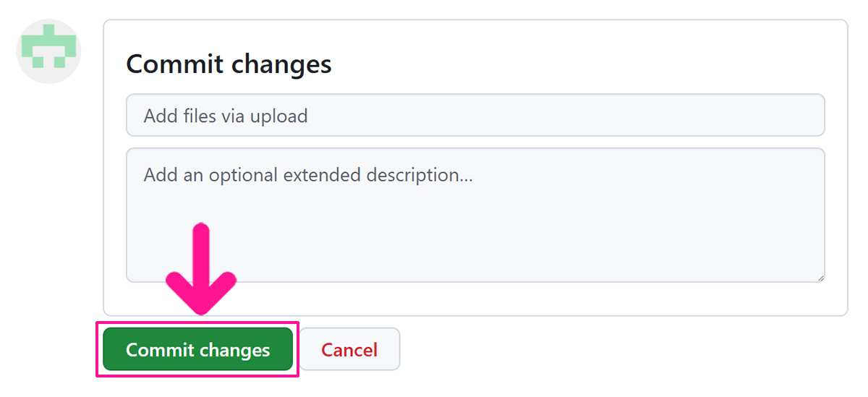
Task: Cancel the commit
Action: click(x=349, y=350)
